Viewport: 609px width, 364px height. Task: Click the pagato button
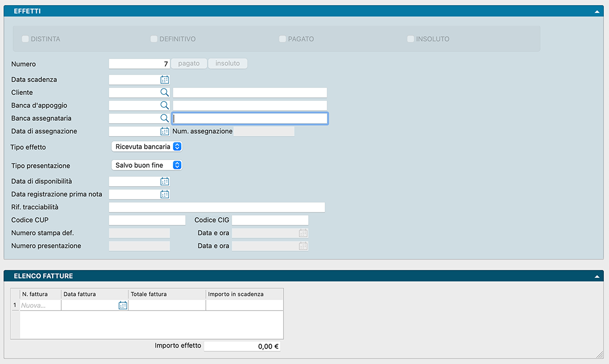tap(189, 64)
